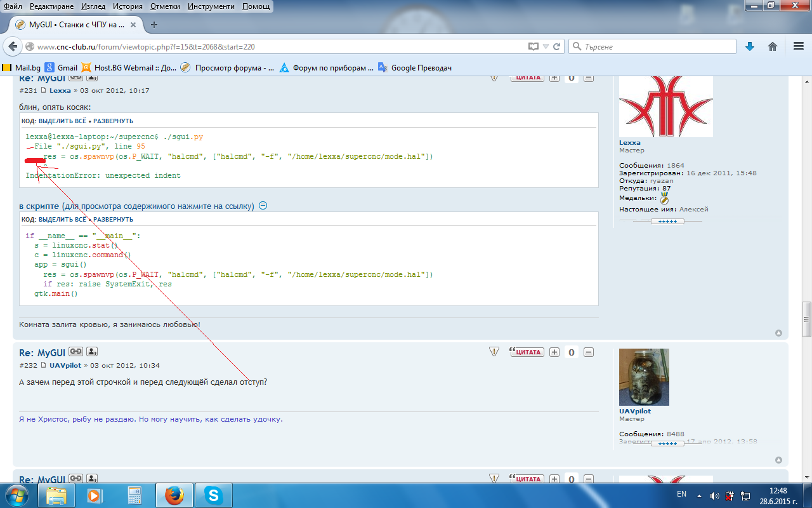This screenshot has width=812, height=508.
Task: Subtract reputation minus on post #232
Action: click(588, 352)
